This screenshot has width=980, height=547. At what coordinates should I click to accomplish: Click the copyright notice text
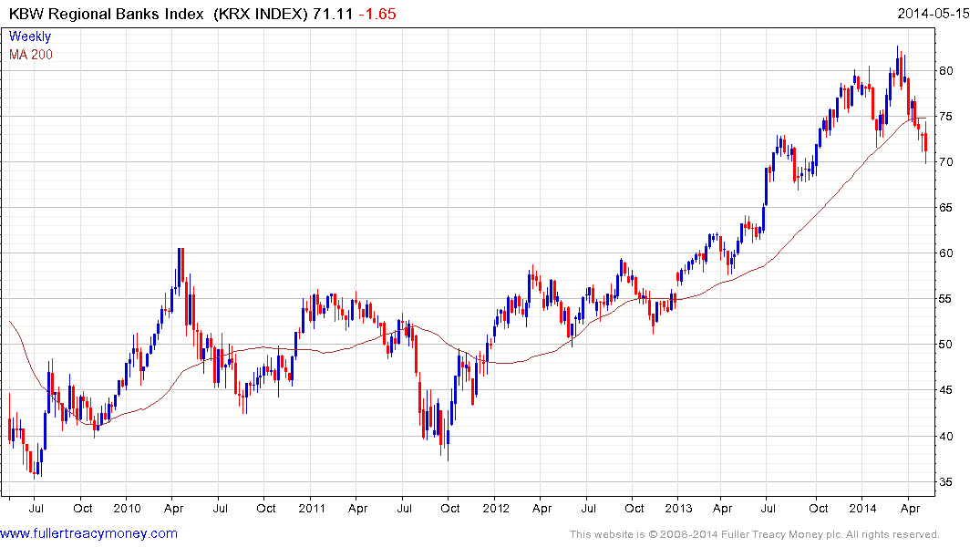tap(755, 534)
